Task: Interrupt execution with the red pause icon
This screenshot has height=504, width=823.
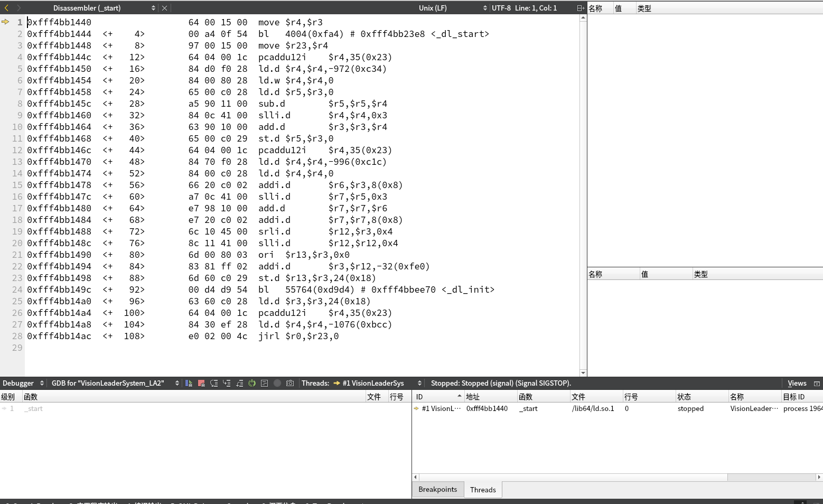Action: pyautogui.click(x=201, y=383)
